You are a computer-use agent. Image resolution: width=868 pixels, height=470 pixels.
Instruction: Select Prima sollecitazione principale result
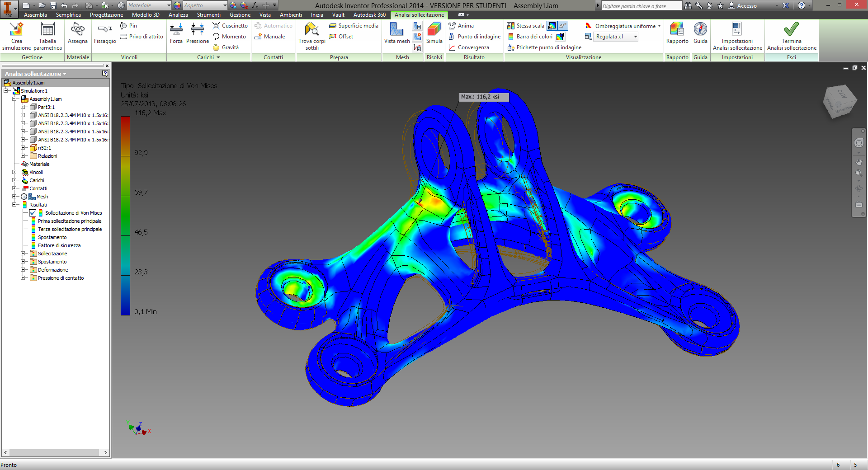point(70,221)
